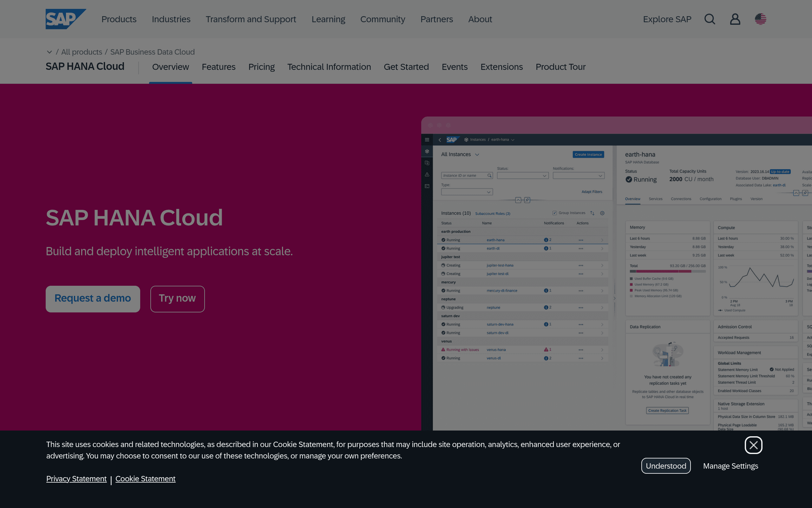This screenshot has height=508, width=812.
Task: Click the Explore SAP link
Action: pos(667,19)
